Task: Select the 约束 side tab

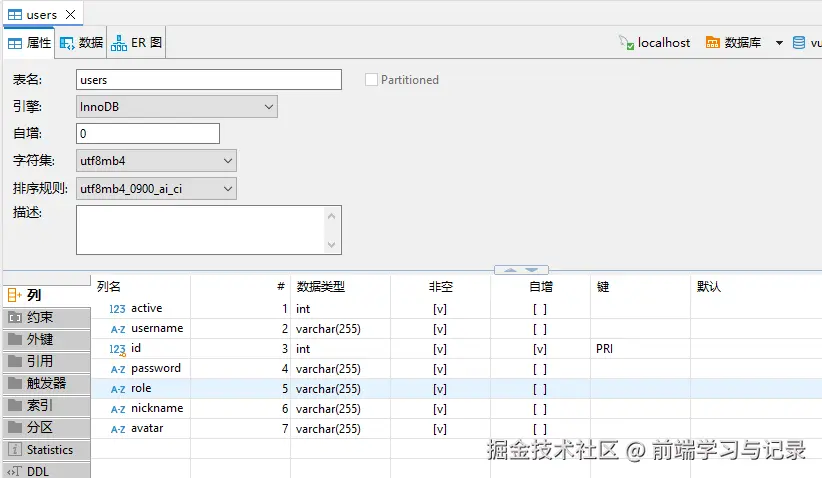Action: pyautogui.click(x=47, y=317)
